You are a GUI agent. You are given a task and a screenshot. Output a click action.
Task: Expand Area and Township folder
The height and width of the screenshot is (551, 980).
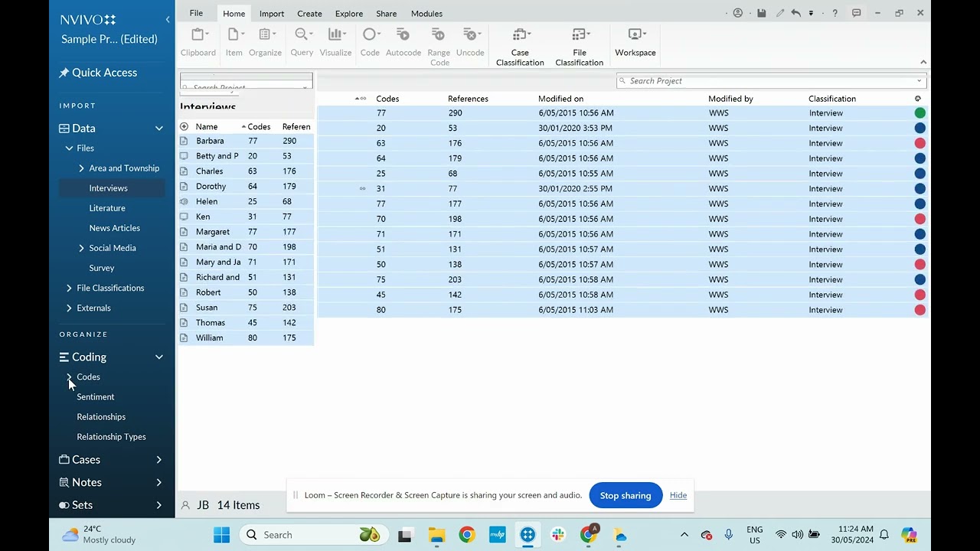[x=81, y=168]
